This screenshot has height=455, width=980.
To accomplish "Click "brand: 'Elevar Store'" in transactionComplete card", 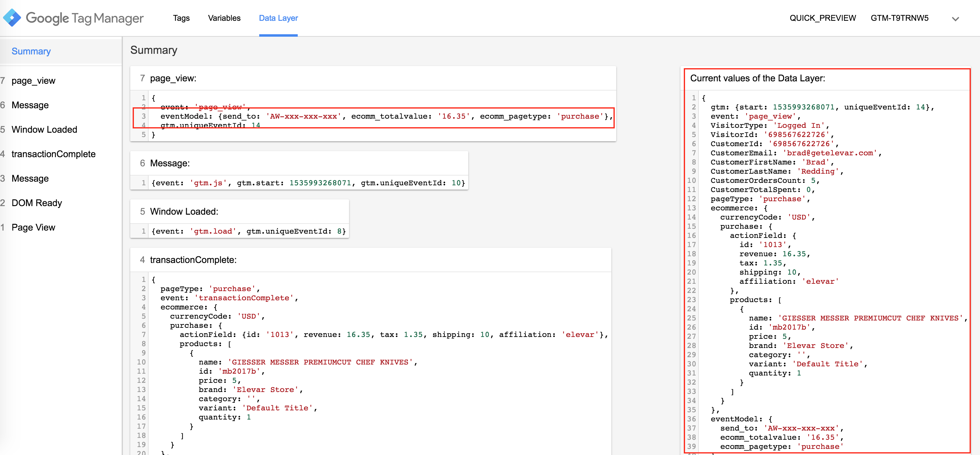I will pos(250,390).
